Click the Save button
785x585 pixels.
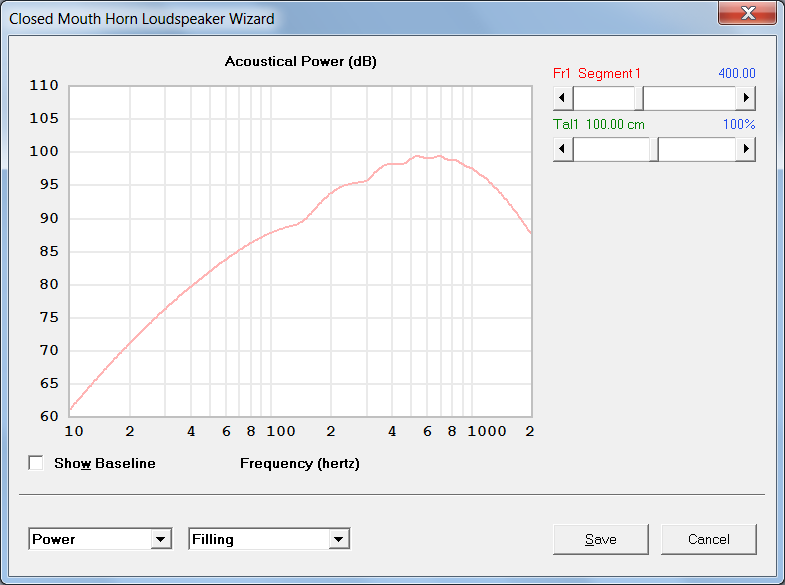pos(600,539)
